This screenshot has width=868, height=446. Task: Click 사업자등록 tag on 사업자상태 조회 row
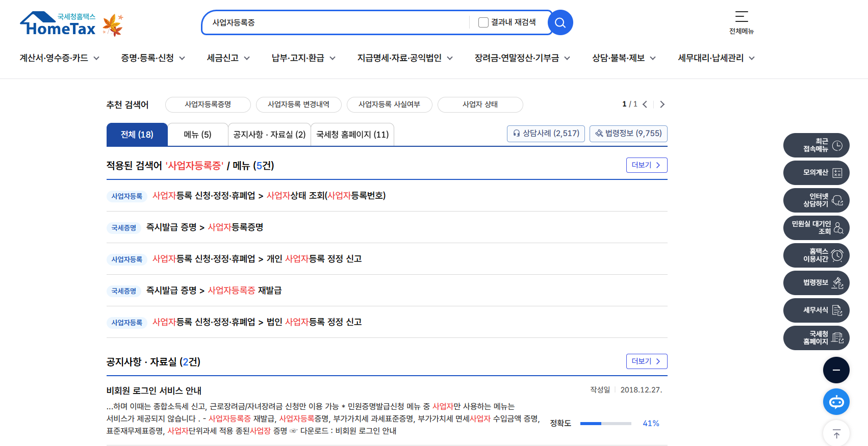click(127, 196)
